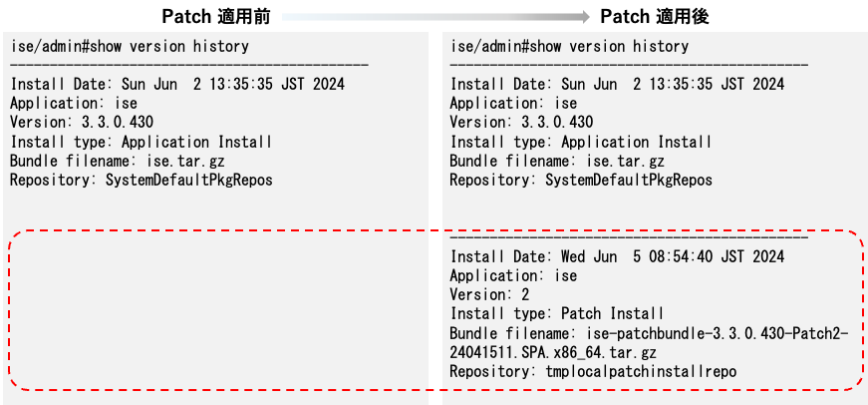Select "Install type: Application Install" in post-patch panel

[581, 142]
